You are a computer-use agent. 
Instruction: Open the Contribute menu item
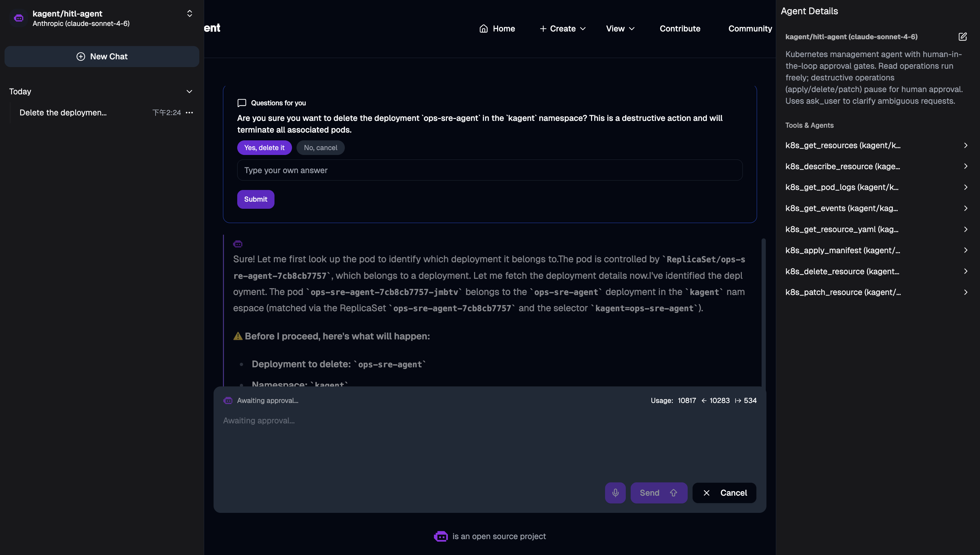tap(680, 29)
